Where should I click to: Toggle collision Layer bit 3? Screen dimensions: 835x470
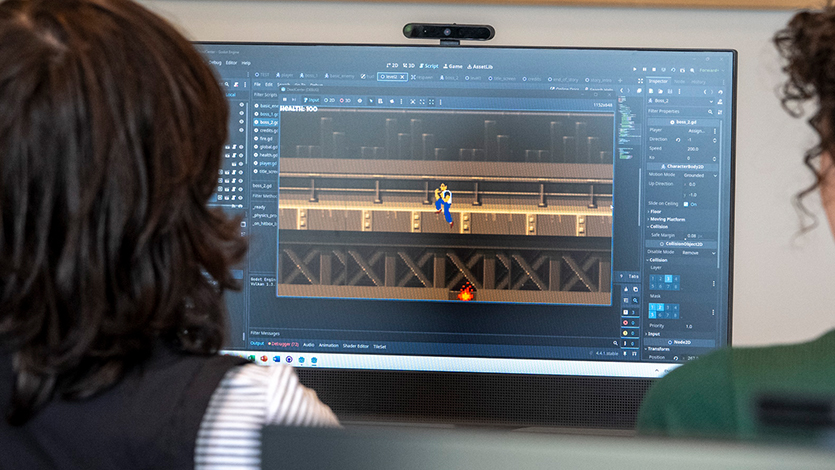coord(668,278)
